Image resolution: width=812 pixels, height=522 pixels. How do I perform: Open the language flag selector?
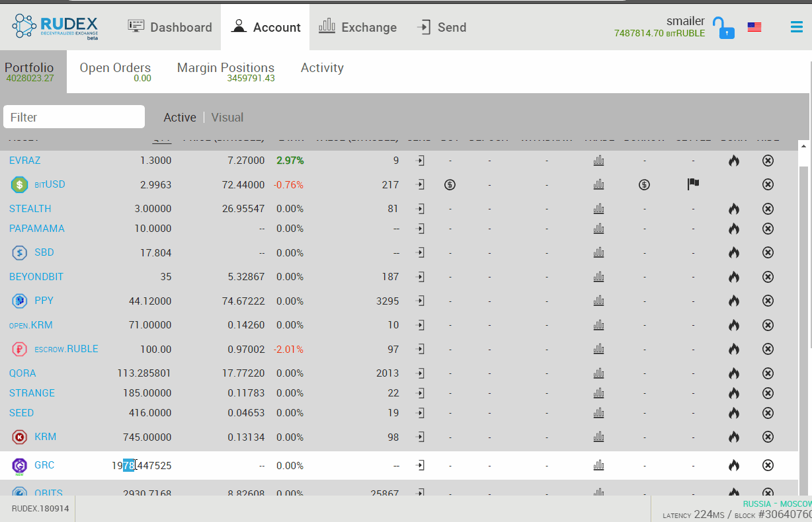click(x=754, y=27)
